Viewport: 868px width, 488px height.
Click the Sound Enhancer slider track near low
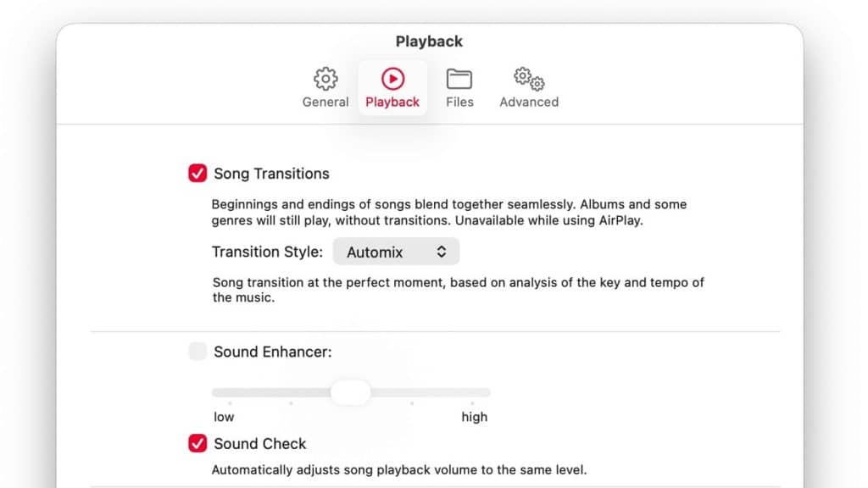225,392
